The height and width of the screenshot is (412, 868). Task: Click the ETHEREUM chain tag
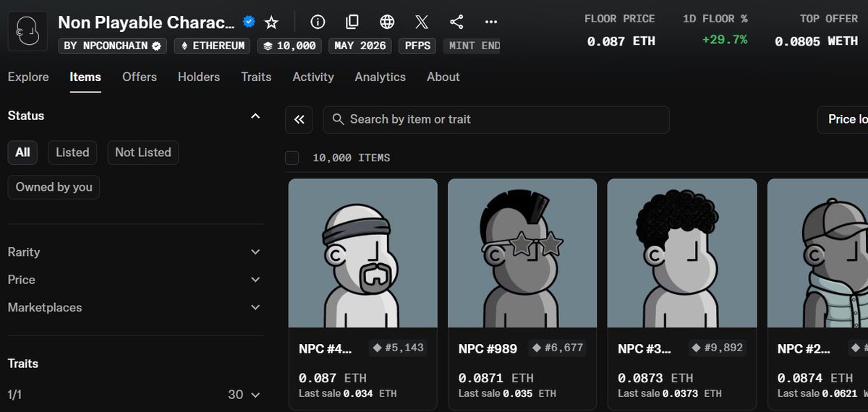212,46
